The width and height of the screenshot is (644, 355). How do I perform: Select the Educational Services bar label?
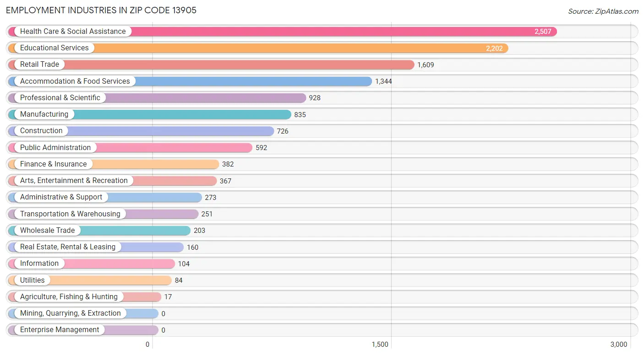click(55, 48)
